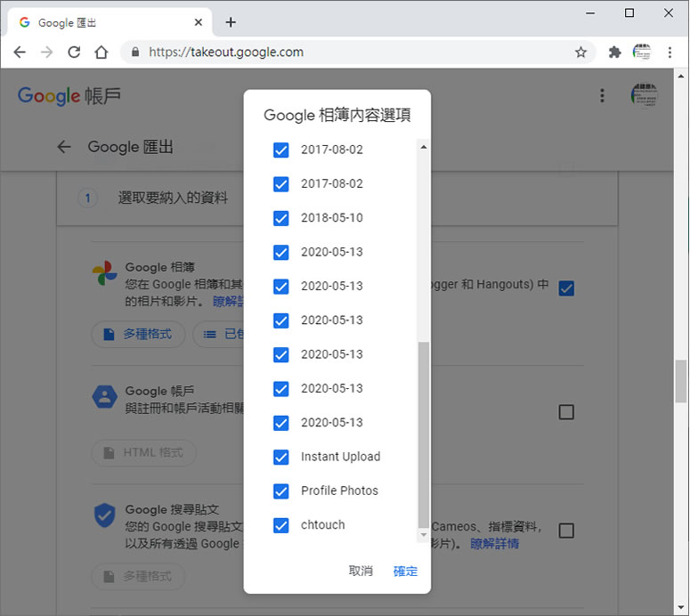Screen dimensions: 690x616
Task: Click the album list scrollbar thumb
Action: [x=423, y=434]
